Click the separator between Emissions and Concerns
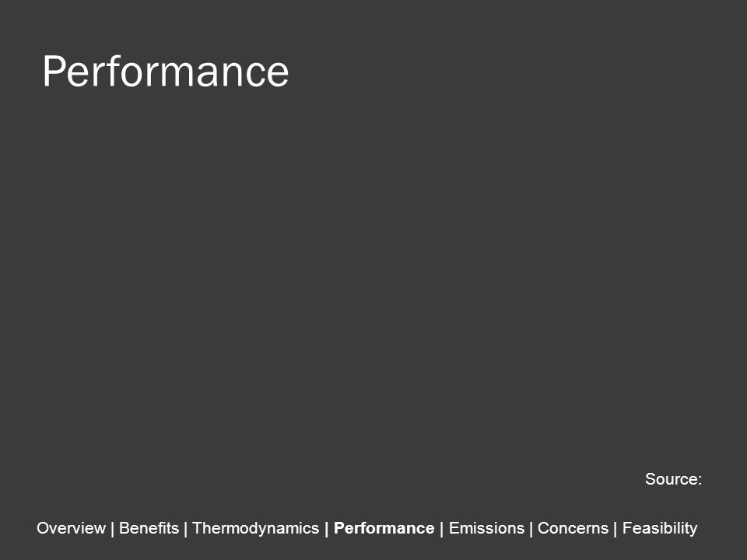Viewport: 747px width, 560px height. coord(531,529)
